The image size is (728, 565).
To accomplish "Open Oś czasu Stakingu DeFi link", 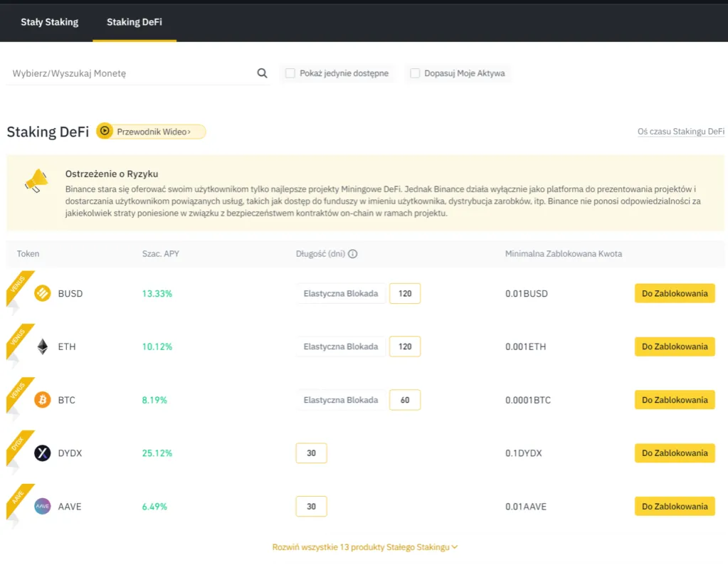I will (680, 132).
